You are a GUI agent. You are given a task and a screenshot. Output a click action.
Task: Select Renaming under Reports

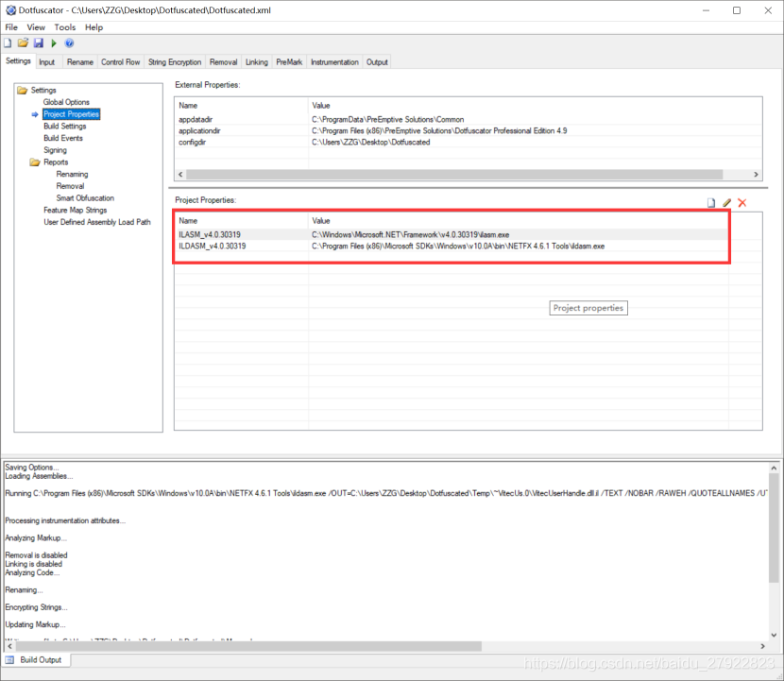coord(72,174)
